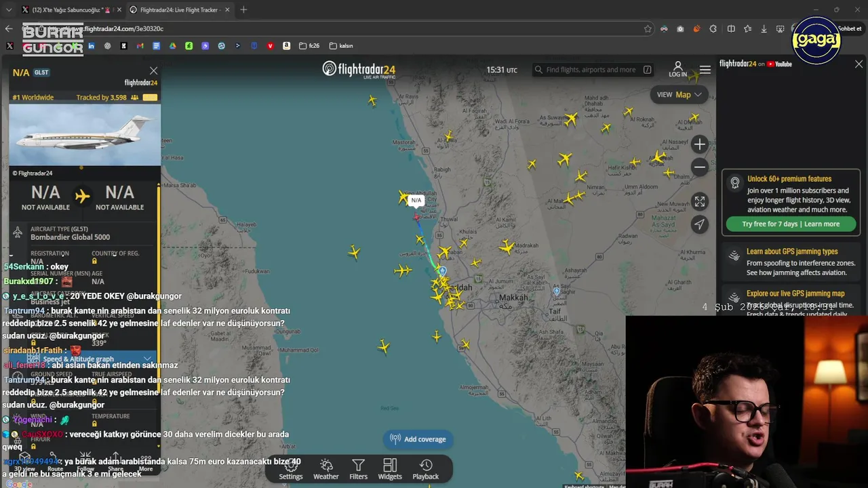Screen dimensions: 868x488
Task: Open the camera extension icon
Action: (680, 28)
